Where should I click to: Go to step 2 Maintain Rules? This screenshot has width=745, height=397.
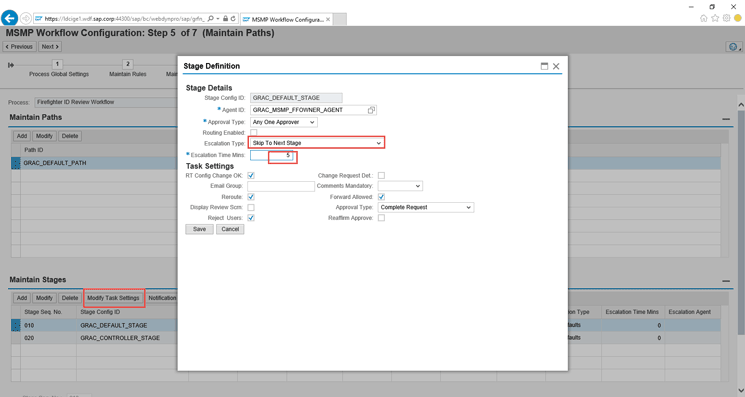point(127,64)
